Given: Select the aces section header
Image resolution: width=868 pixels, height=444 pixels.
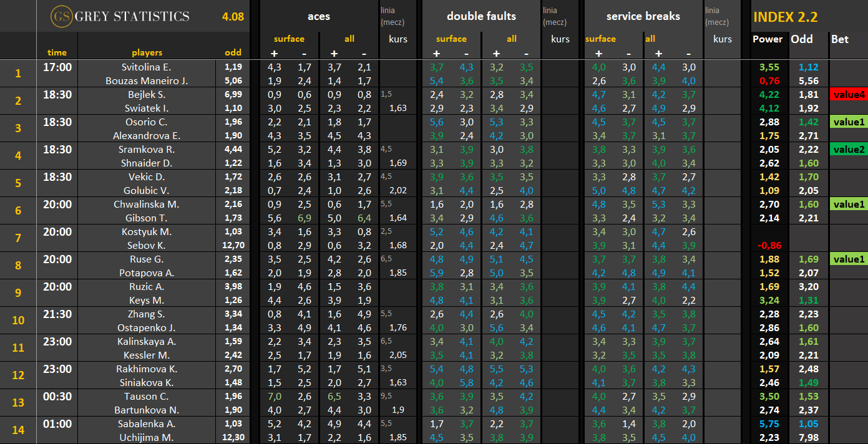Looking at the screenshot, I should (319, 16).
